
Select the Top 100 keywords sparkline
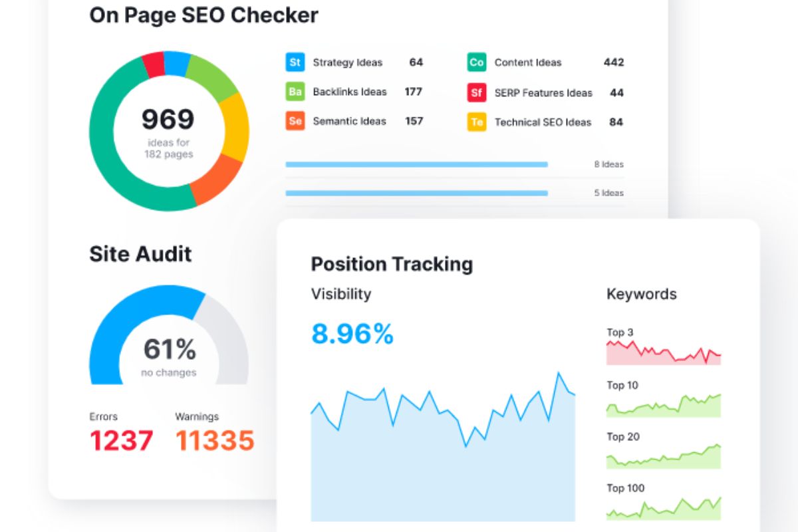tap(663, 509)
